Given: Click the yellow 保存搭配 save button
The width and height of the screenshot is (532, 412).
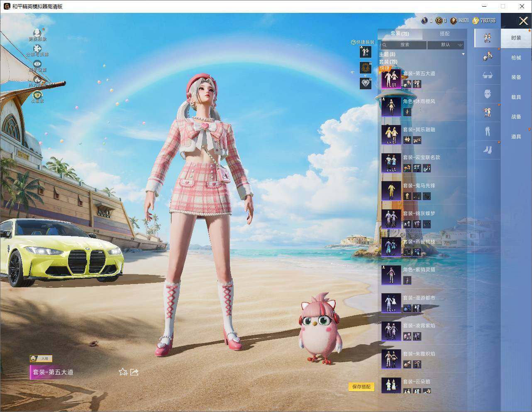Looking at the screenshot, I should click(x=361, y=387).
